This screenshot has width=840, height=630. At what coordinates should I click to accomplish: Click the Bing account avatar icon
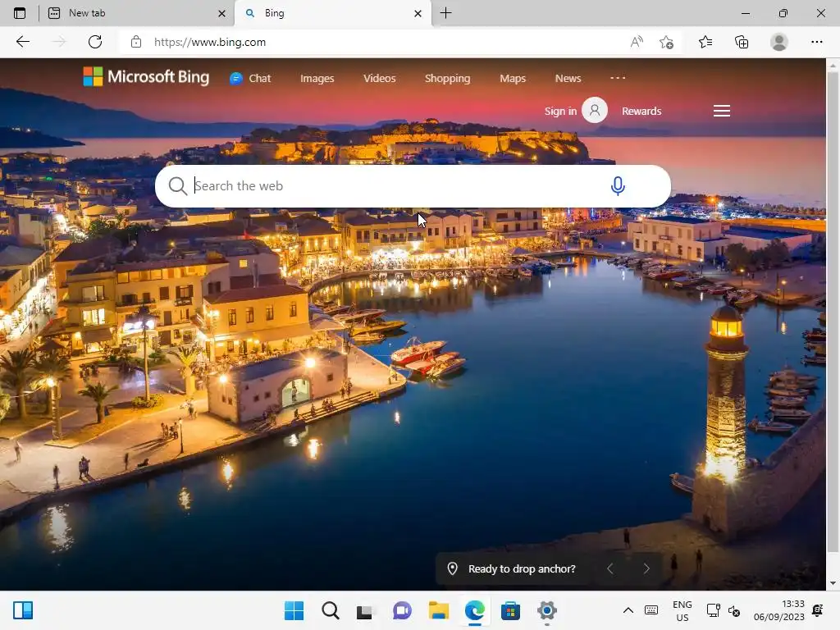pos(595,110)
